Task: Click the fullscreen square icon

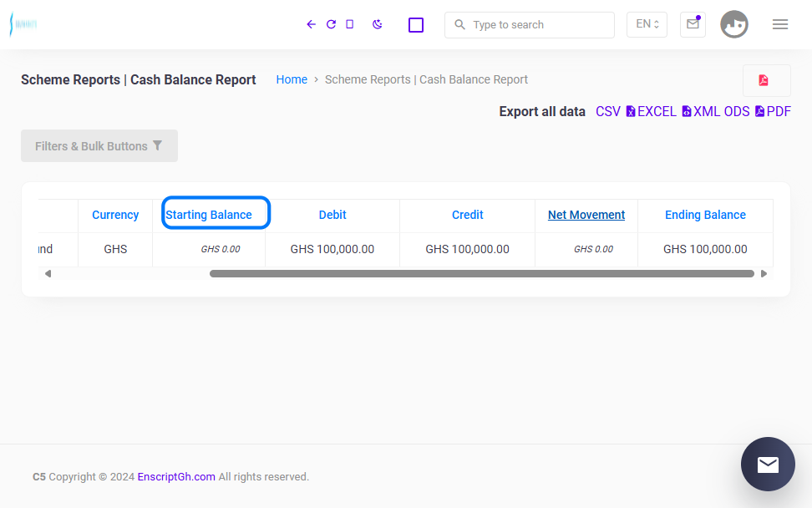Action: coord(416,25)
